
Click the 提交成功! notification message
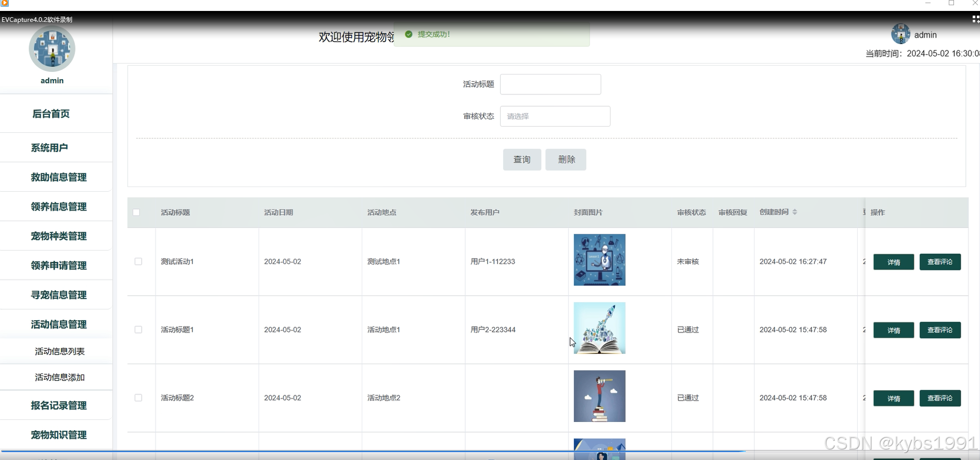(x=434, y=34)
